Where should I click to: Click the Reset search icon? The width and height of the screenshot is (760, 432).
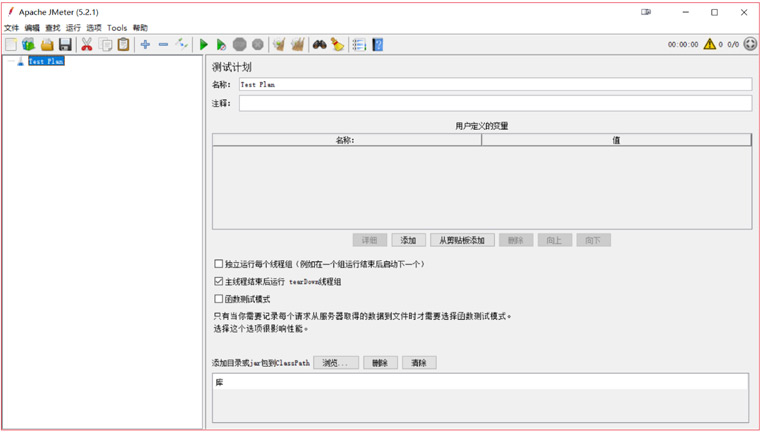pos(337,45)
